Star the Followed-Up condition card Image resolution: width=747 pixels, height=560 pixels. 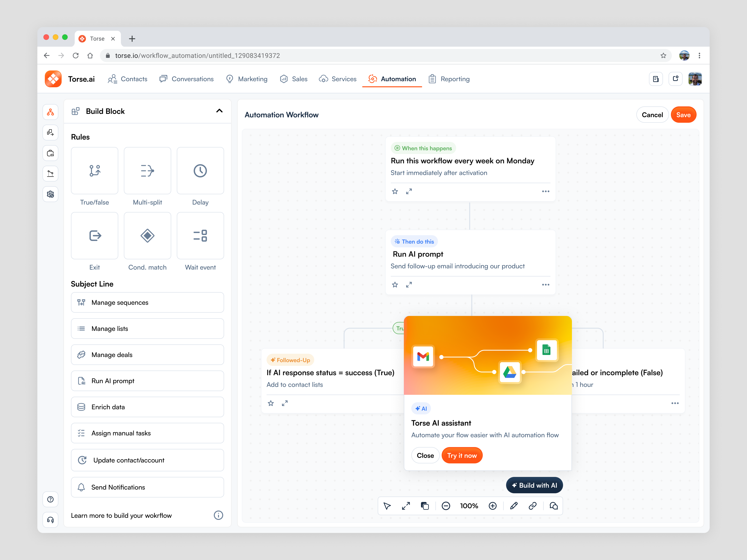pyautogui.click(x=271, y=403)
